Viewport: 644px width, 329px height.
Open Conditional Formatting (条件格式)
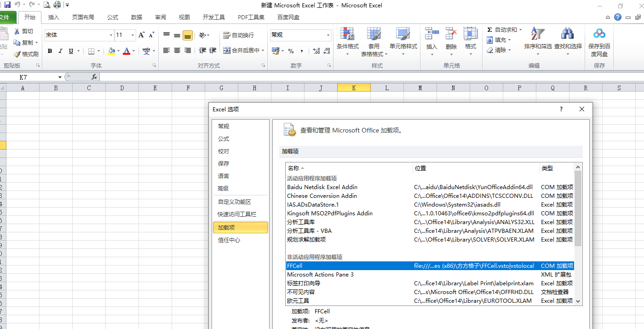click(x=348, y=41)
